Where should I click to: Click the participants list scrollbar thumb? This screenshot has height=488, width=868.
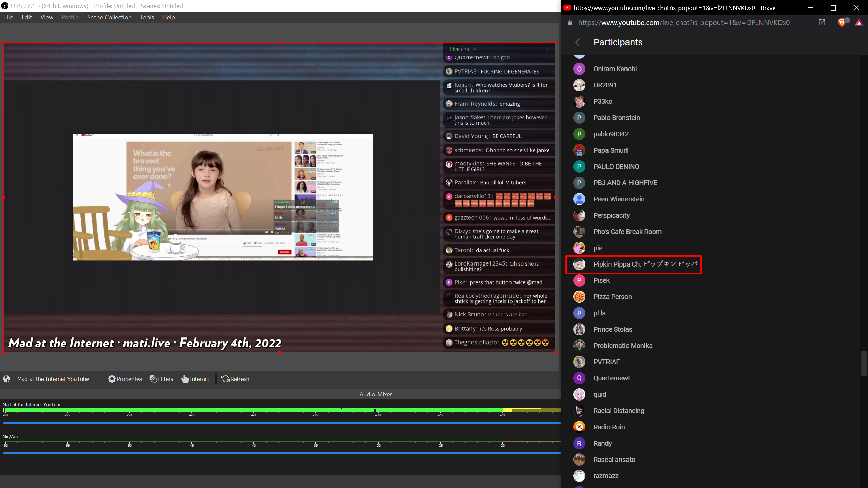click(864, 364)
